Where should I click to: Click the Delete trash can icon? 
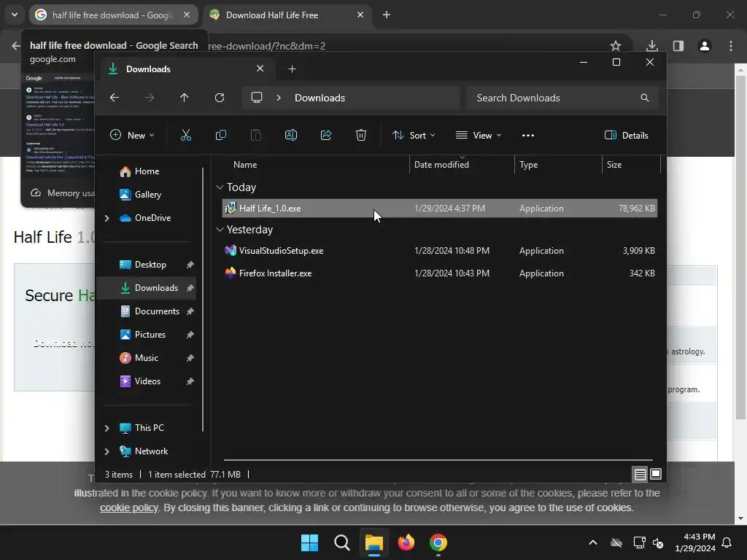coord(360,135)
